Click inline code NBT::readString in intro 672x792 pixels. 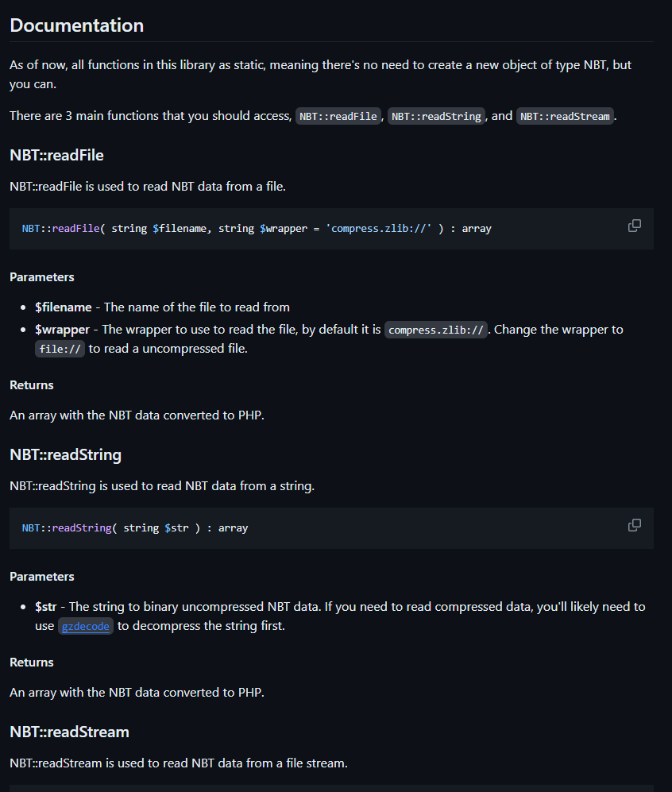436,116
